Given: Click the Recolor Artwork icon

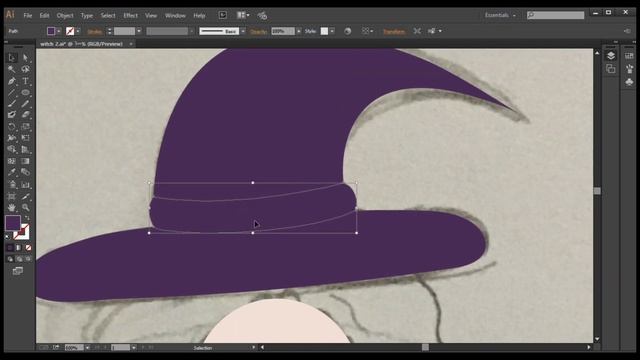Looking at the screenshot, I should tap(347, 31).
